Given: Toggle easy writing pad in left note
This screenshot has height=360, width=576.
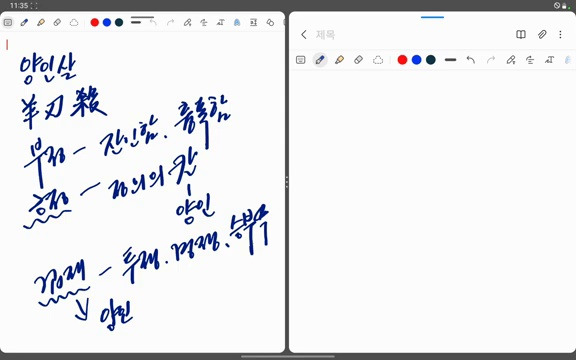Looking at the screenshot, I should [x=253, y=22].
